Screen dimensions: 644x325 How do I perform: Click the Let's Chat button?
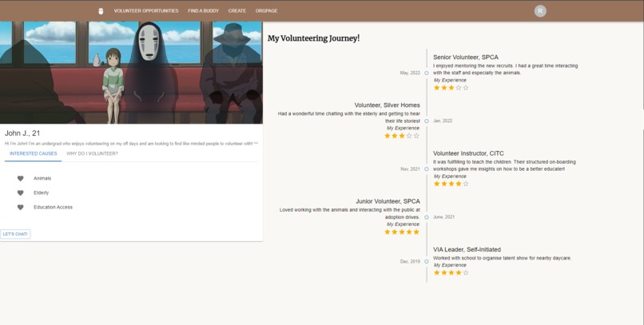tap(15, 234)
